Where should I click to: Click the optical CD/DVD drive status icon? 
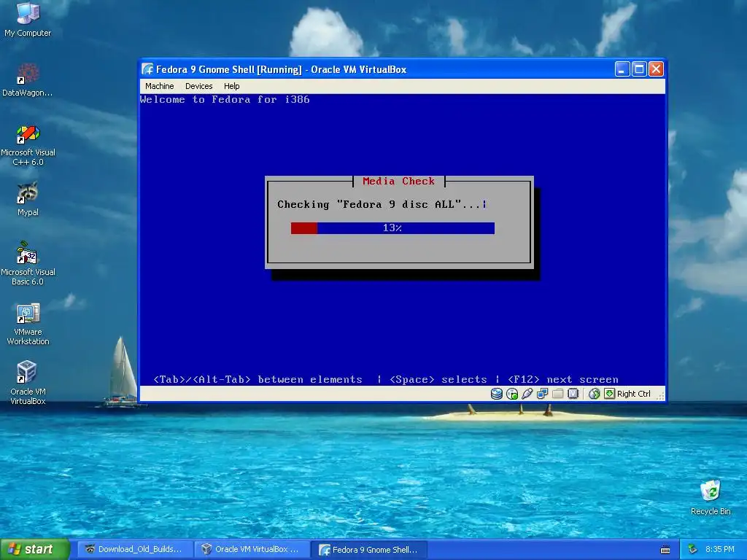pyautogui.click(x=511, y=394)
